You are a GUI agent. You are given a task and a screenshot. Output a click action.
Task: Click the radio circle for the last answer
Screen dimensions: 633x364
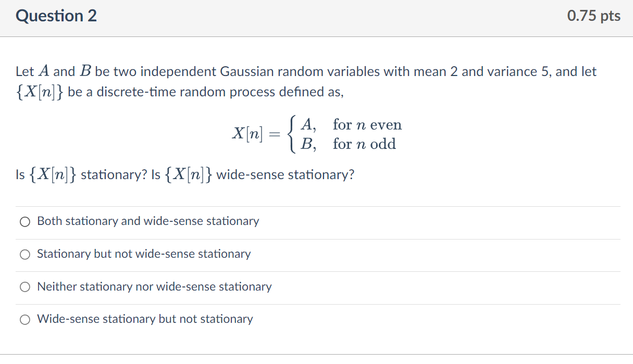[24, 319]
